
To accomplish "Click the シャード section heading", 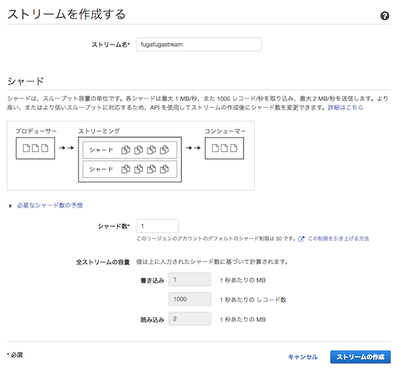I will tap(26, 81).
